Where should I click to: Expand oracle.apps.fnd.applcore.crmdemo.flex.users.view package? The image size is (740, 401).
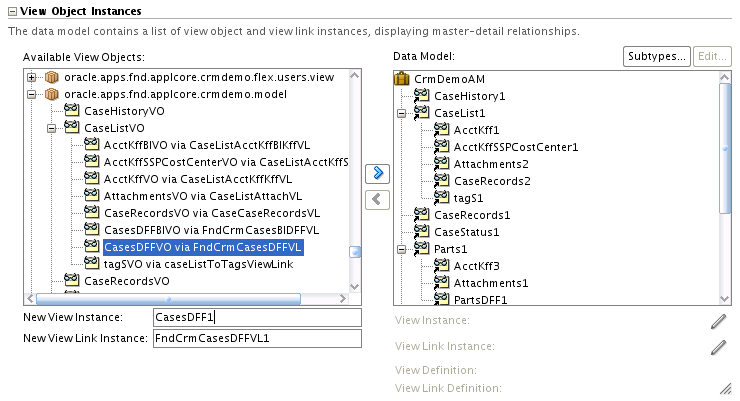tap(32, 77)
